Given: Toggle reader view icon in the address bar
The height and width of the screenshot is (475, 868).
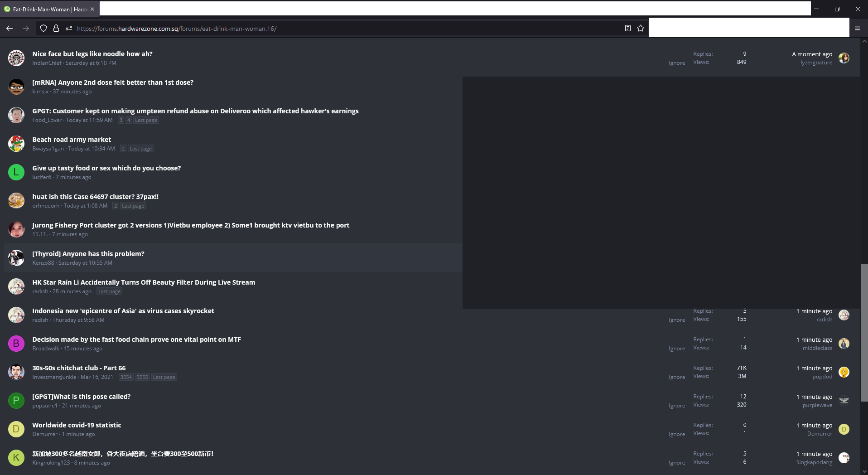Looking at the screenshot, I should (x=628, y=28).
